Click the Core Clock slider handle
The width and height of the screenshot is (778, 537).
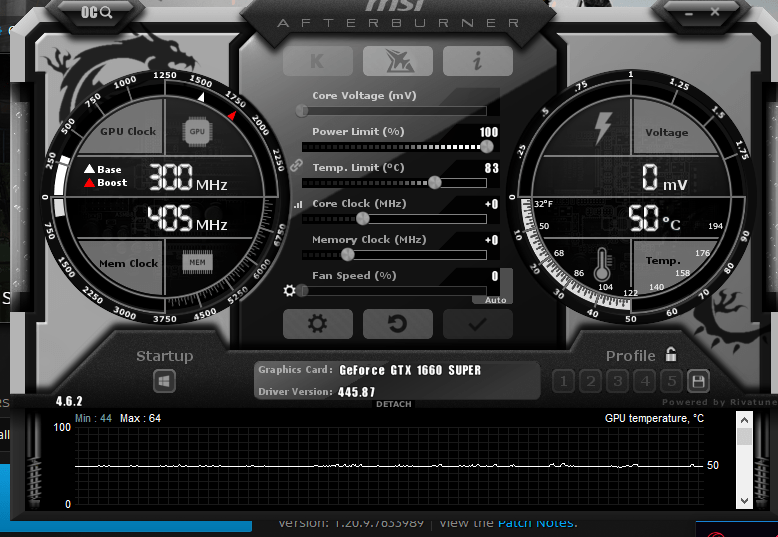click(363, 218)
